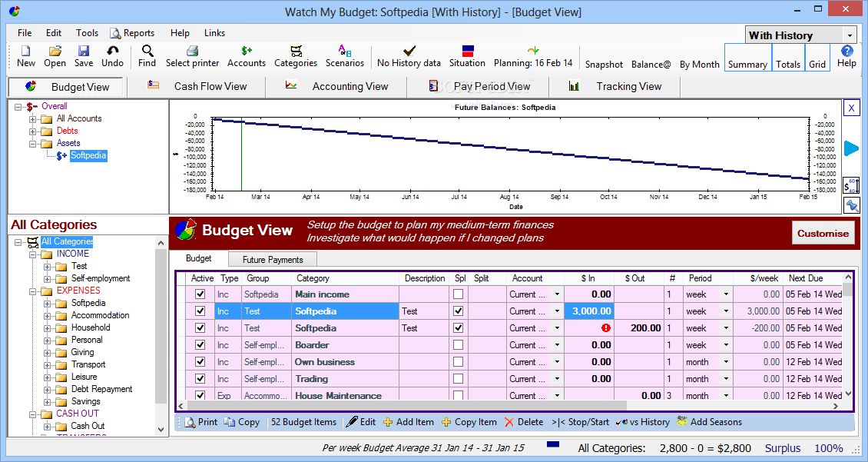Toggle Active checkbox for Trading row
This screenshot has width=868, height=462.
200,379
